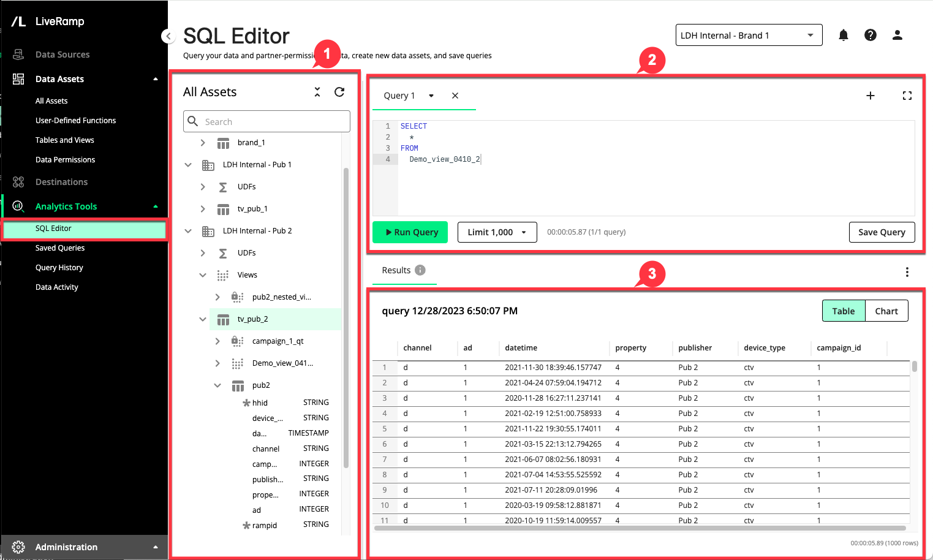The height and width of the screenshot is (560, 933).
Task: Open the LDH Internal - Brand 1 dropdown
Action: point(749,36)
